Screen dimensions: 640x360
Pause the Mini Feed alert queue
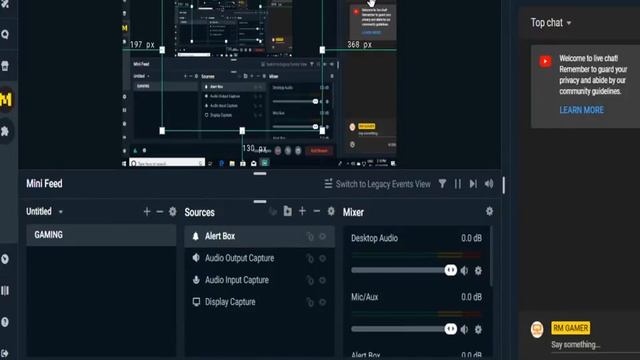click(458, 184)
